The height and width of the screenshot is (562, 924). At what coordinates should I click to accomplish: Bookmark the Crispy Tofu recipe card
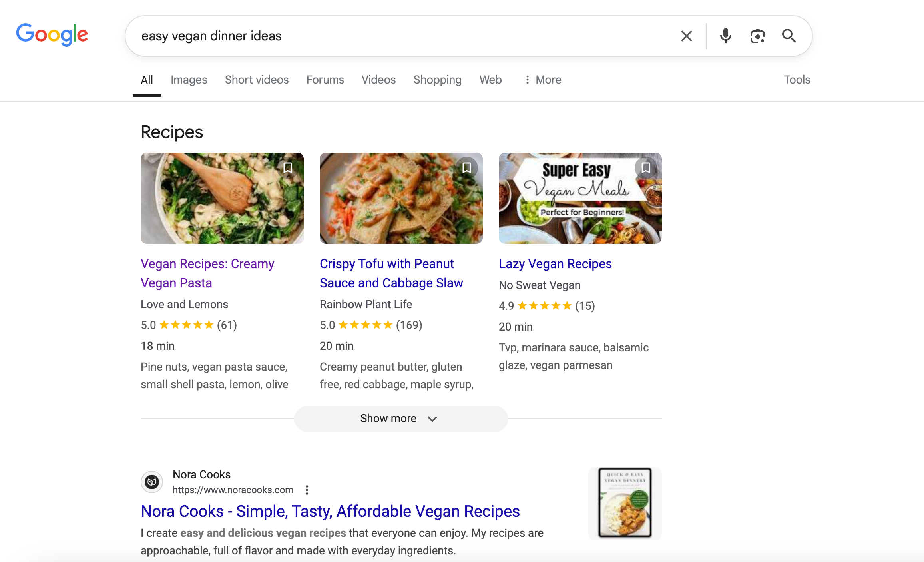click(466, 168)
